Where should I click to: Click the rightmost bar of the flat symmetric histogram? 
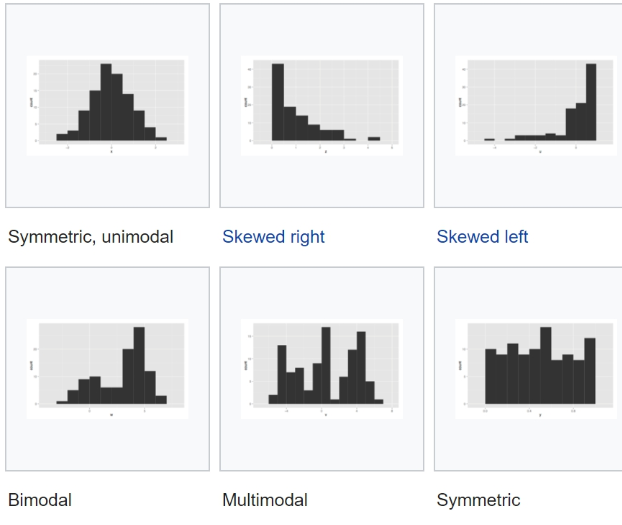click(590, 371)
